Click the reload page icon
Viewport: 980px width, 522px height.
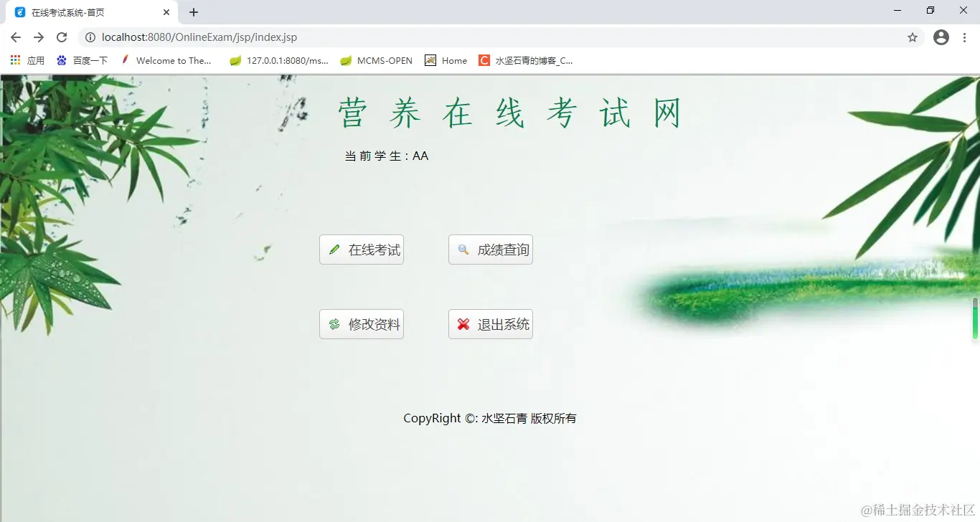62,37
